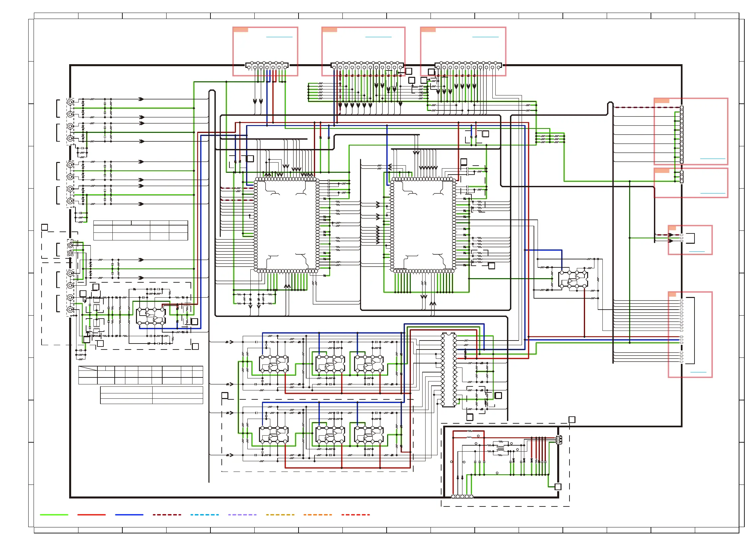
Task: Pick the bright red dashed legend line
Action: 355,515
